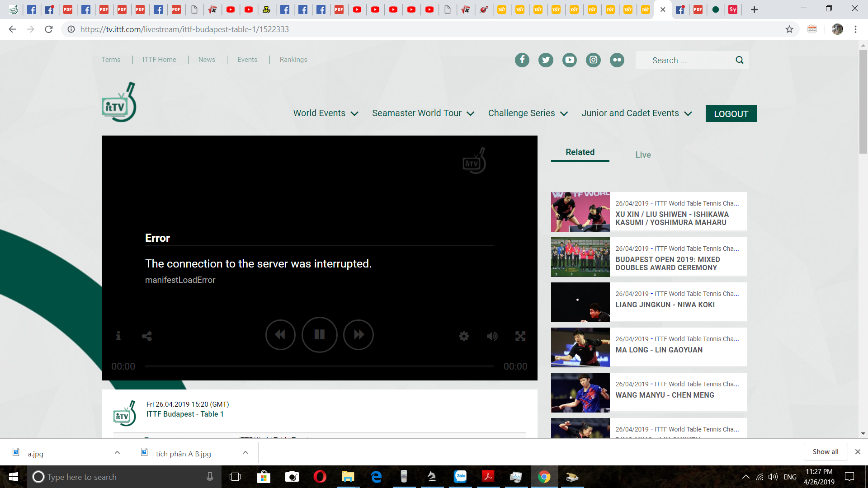Open the ITTF Instagram social icon
Viewport: 868px width, 488px height.
[593, 60]
